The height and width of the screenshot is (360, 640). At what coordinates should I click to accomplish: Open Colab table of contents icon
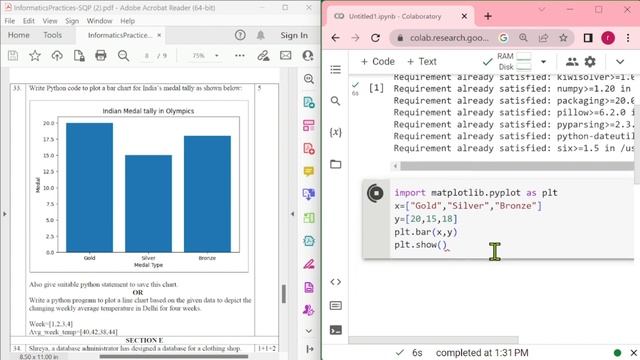(x=336, y=70)
